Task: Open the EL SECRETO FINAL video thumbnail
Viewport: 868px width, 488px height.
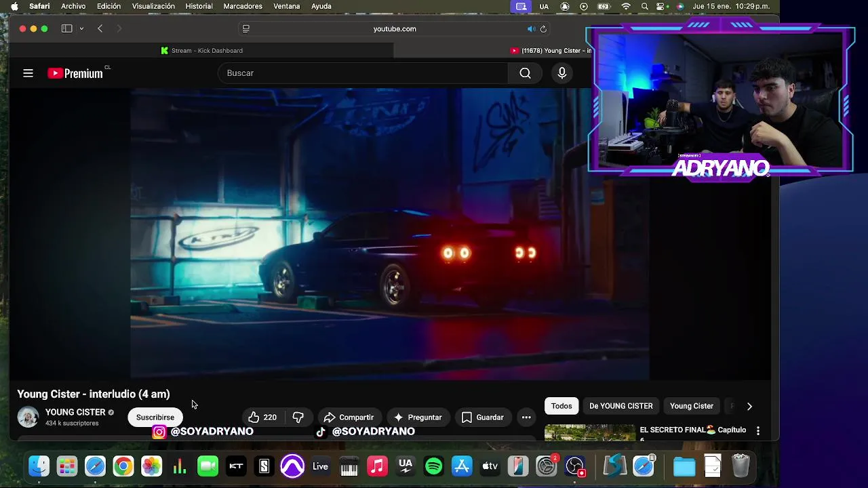Action: (x=590, y=432)
